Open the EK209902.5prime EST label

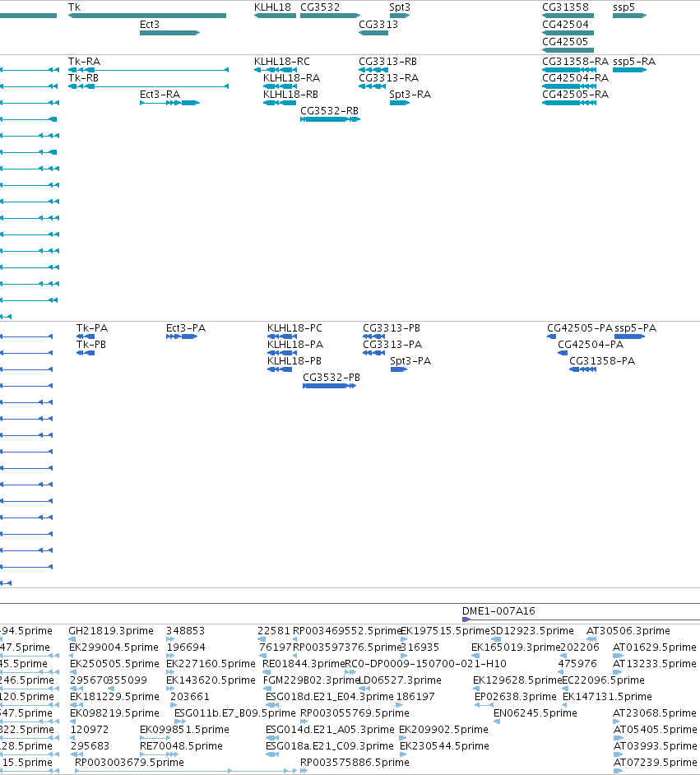(x=443, y=730)
